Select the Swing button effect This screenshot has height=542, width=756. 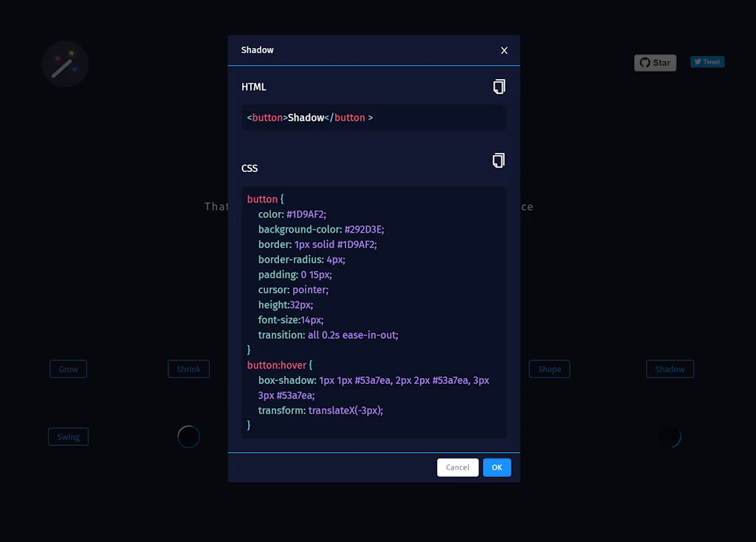point(68,436)
